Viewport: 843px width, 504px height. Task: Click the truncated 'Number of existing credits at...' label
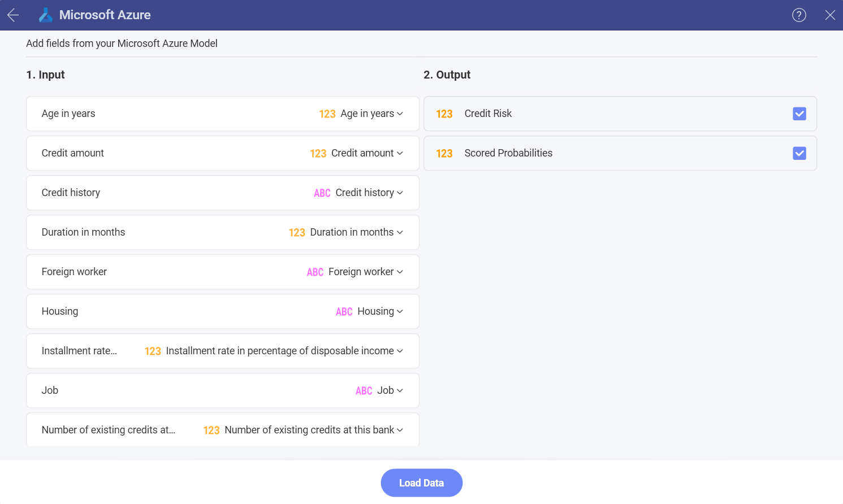109,430
